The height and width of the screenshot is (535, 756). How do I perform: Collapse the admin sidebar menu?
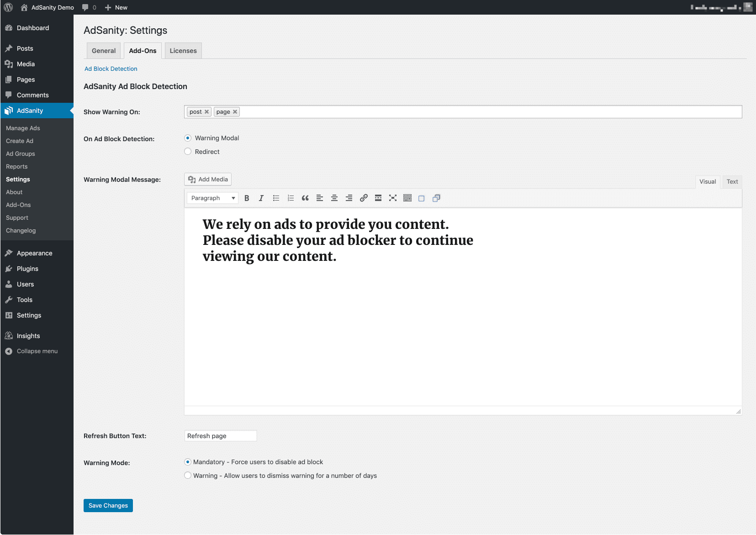click(37, 351)
